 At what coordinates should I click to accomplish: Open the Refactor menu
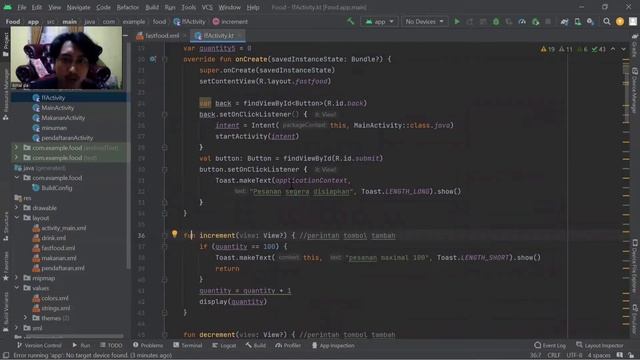[x=127, y=7]
